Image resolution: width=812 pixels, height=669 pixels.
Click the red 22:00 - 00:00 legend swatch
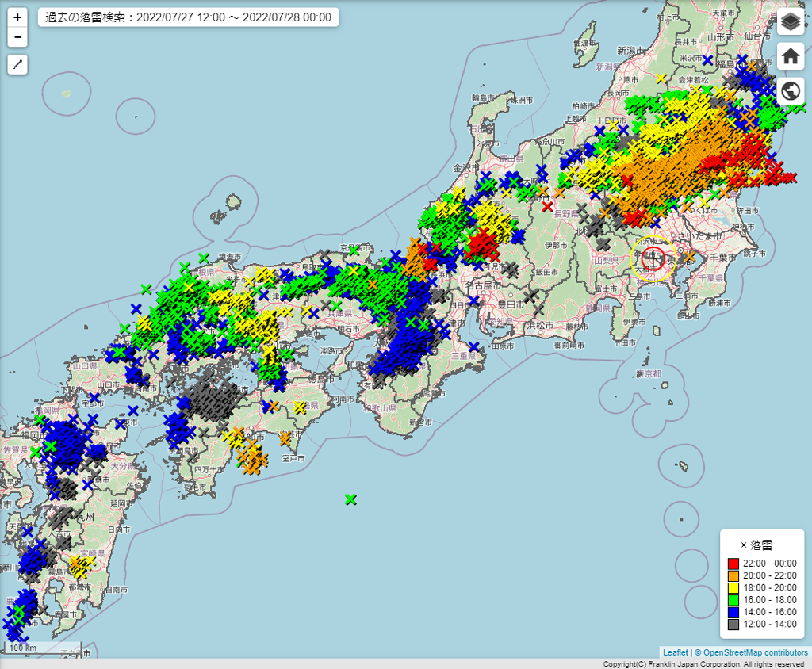pyautogui.click(x=733, y=564)
